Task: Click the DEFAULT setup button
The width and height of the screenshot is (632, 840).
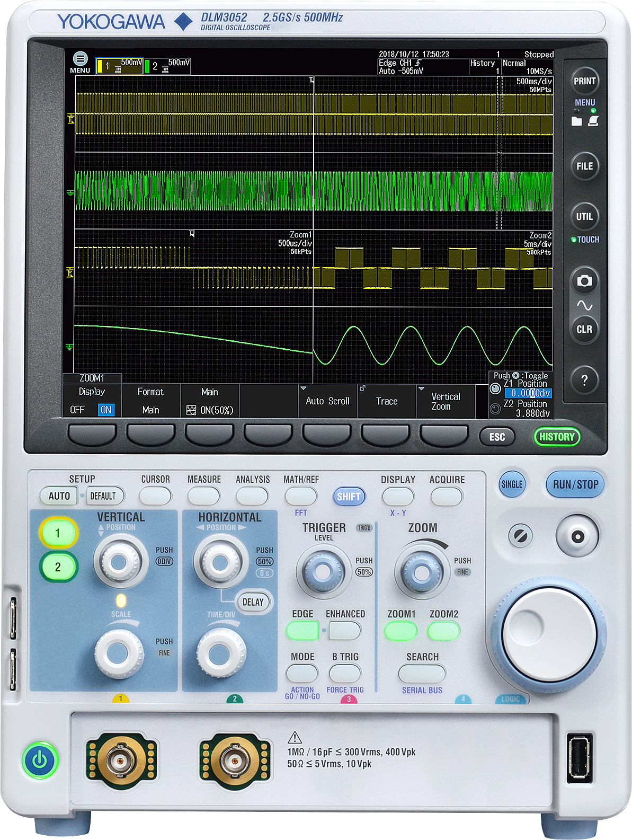Action: point(104,496)
